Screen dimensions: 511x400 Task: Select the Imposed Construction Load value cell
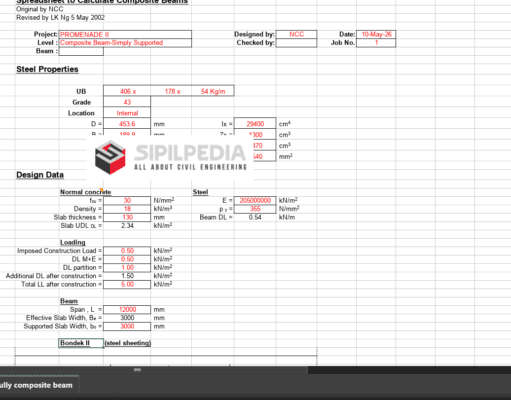127,251
